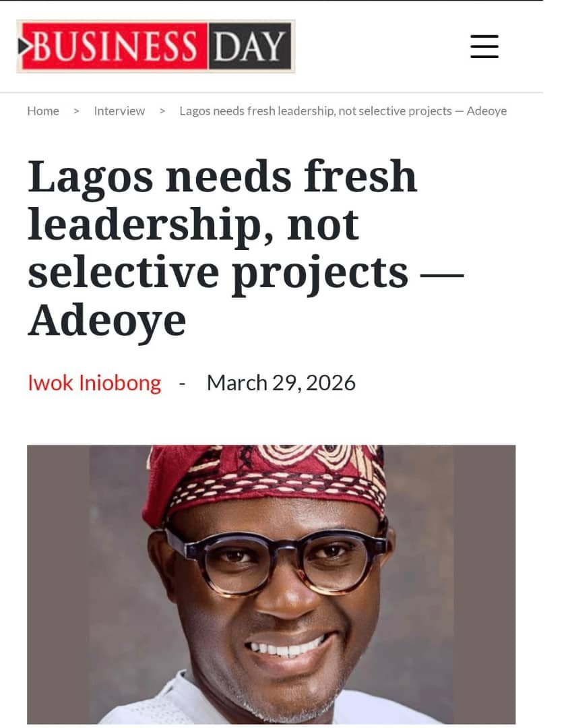
Task: Open the Interview category from the breadcrumb
Action: [119, 111]
